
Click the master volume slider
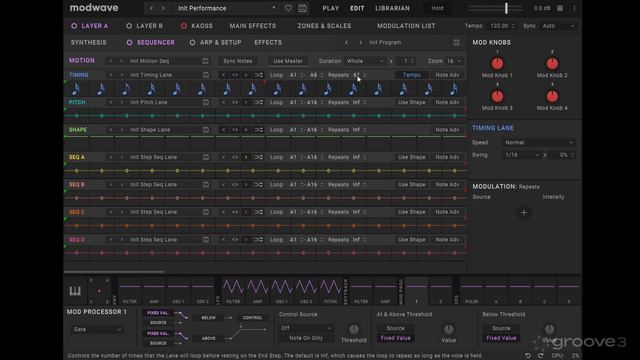495,8
